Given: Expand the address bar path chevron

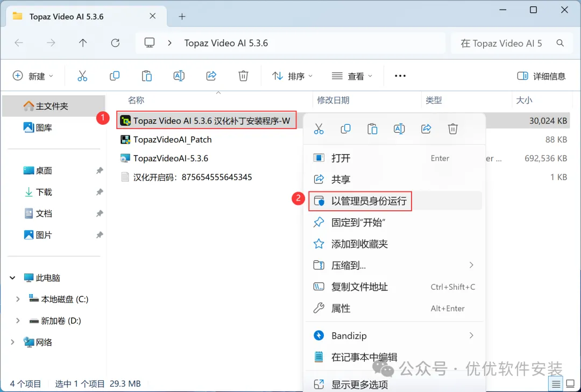Looking at the screenshot, I should pyautogui.click(x=169, y=43).
